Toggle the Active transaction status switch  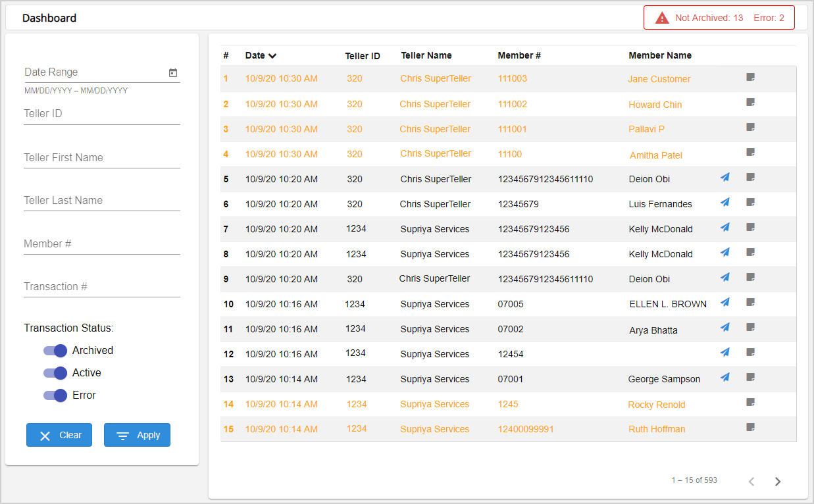[55, 373]
